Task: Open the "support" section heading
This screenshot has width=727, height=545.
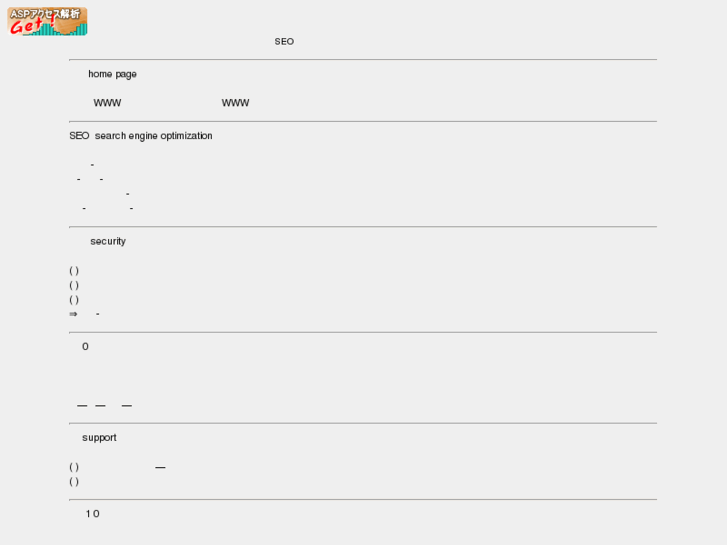Action: click(x=99, y=438)
